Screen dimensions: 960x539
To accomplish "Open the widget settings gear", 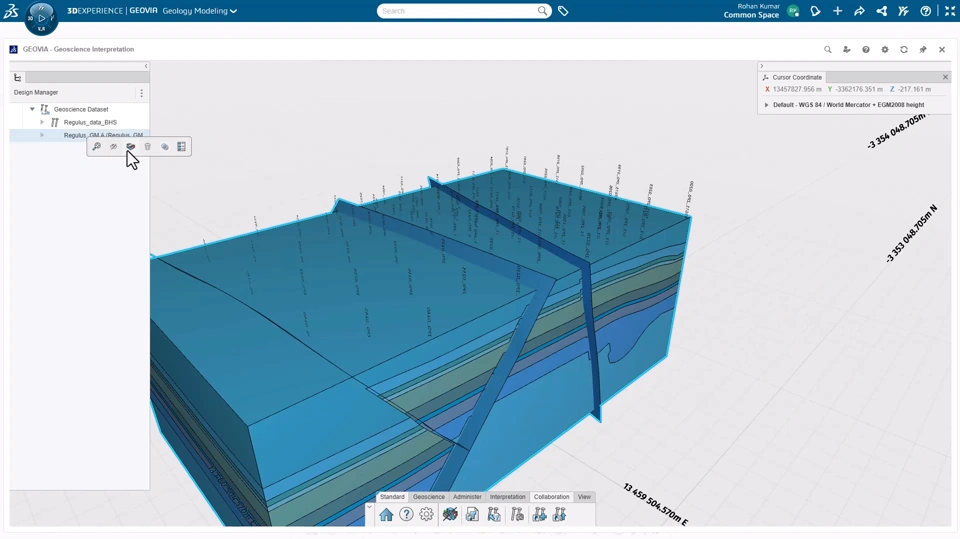I will click(x=885, y=50).
